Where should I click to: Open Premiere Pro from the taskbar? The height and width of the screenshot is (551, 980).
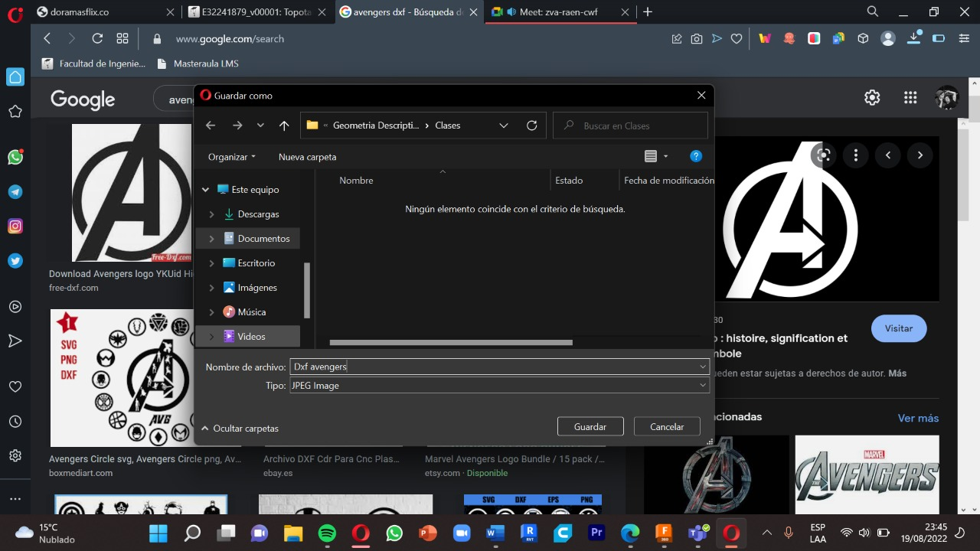[596, 533]
